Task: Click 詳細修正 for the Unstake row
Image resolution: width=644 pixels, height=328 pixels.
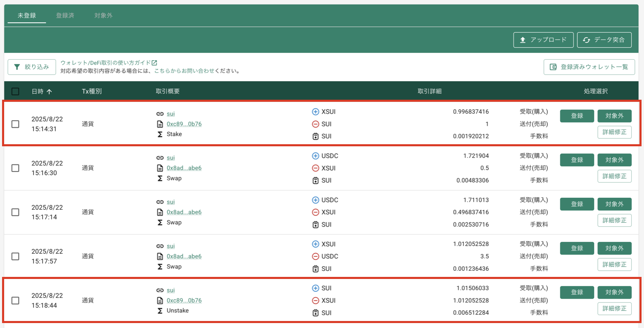Action: [x=614, y=308]
